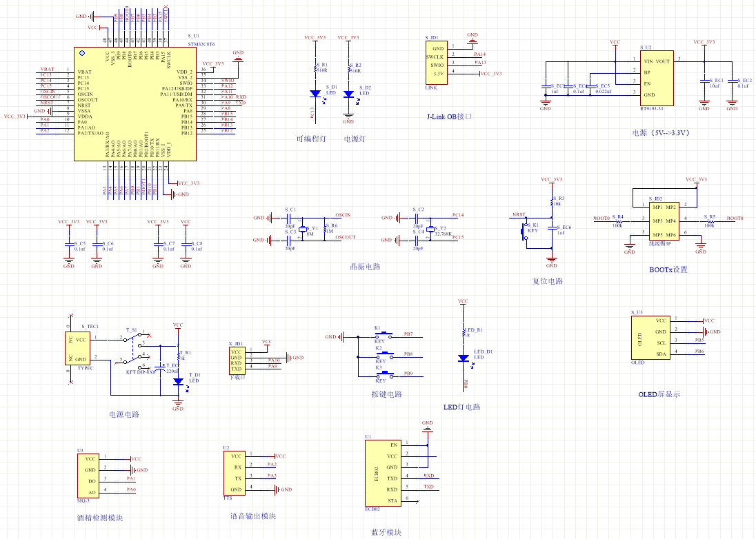This screenshot has width=756, height=539.
Task: Select the S_U3 OLED display block
Action: [x=650, y=338]
